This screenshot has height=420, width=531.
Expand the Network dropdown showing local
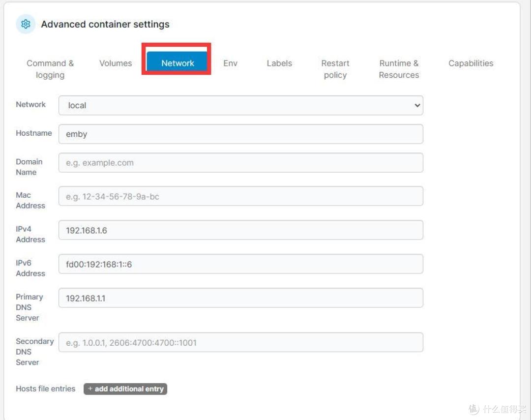[x=240, y=105]
